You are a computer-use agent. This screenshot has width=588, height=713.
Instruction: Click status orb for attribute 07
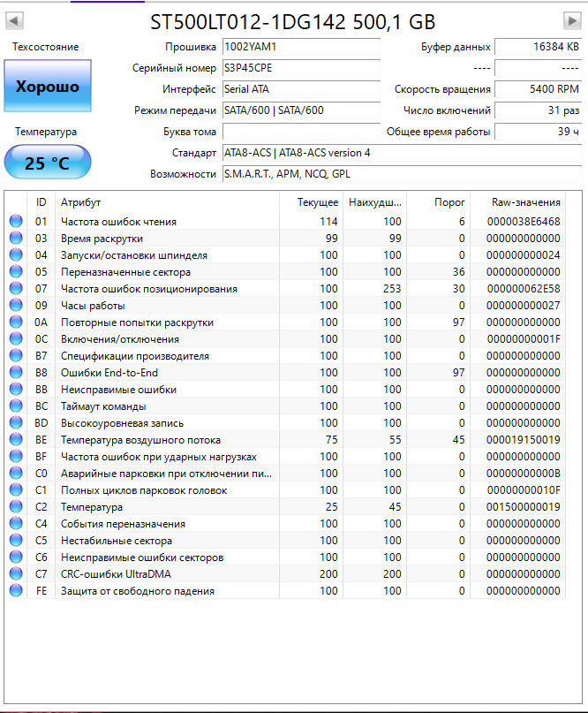click(x=16, y=288)
